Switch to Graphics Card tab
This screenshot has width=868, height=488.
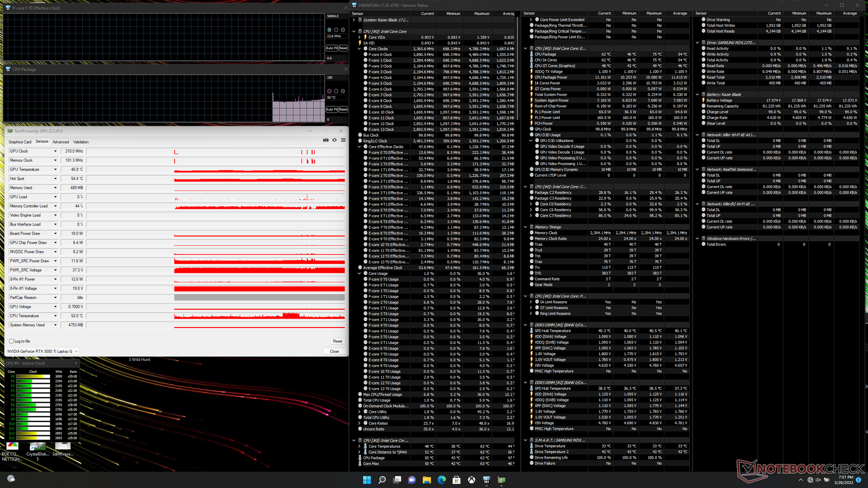pos(20,142)
